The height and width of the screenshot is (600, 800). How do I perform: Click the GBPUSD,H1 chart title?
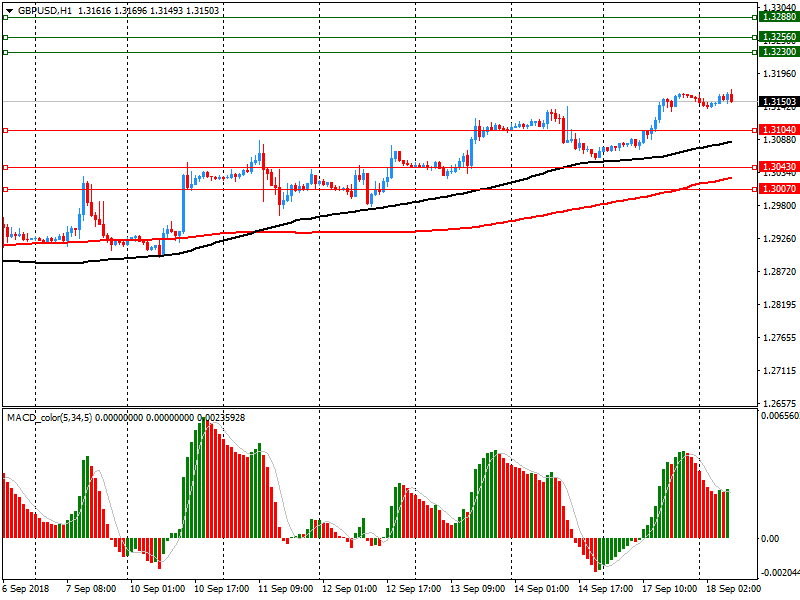45,11
